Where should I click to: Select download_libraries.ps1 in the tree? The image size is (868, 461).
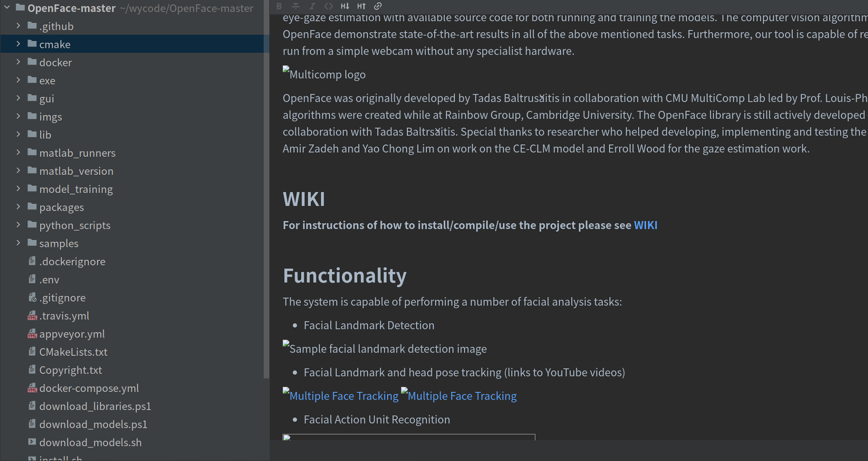(95, 406)
